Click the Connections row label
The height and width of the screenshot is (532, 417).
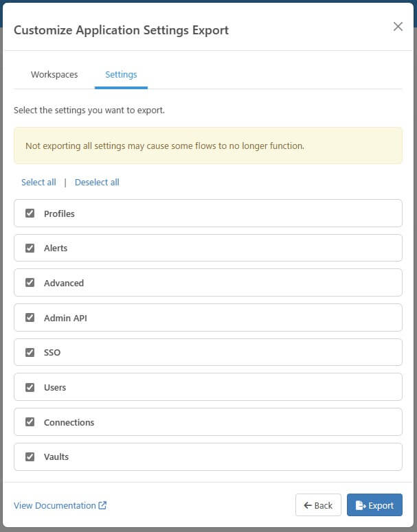pyautogui.click(x=69, y=422)
